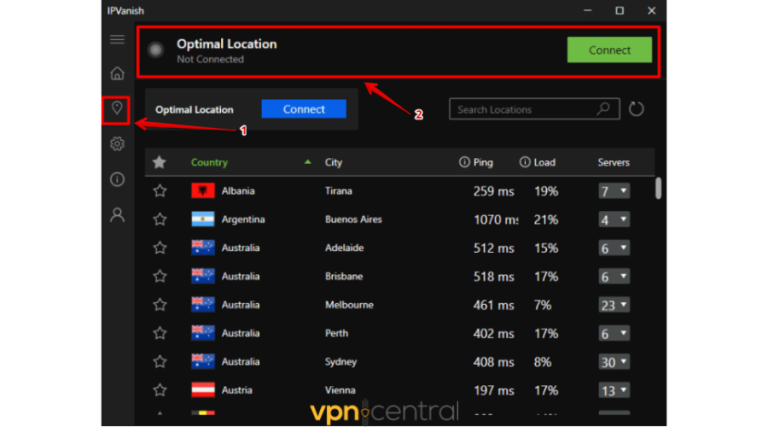Select the Tirana city cell
768x427 pixels.
[x=338, y=190]
